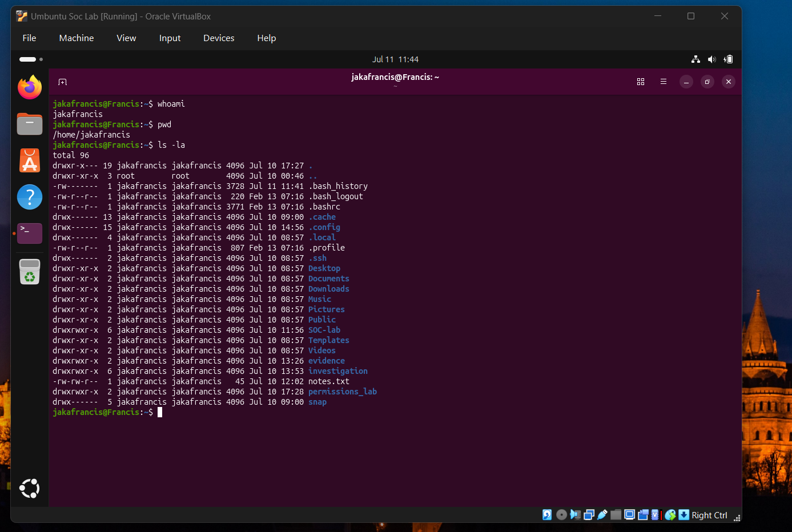
Task: Click the VirtualBox optical disc status icon
Action: 561,515
